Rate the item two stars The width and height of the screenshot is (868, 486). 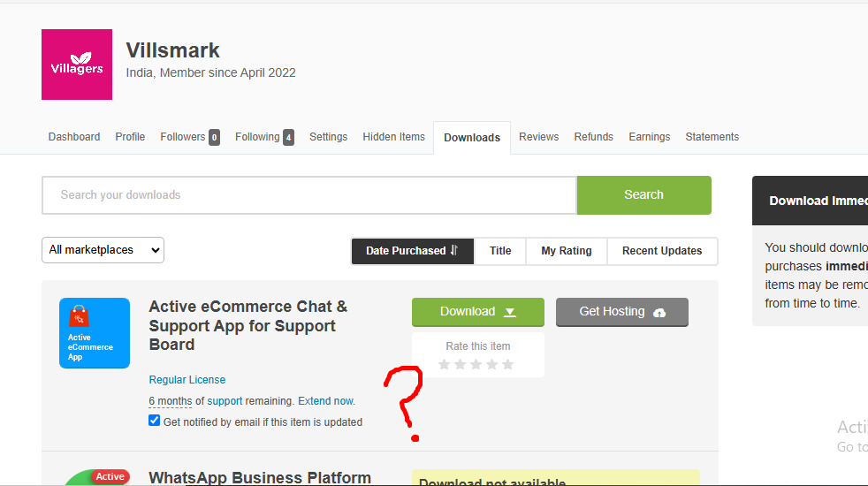click(460, 364)
